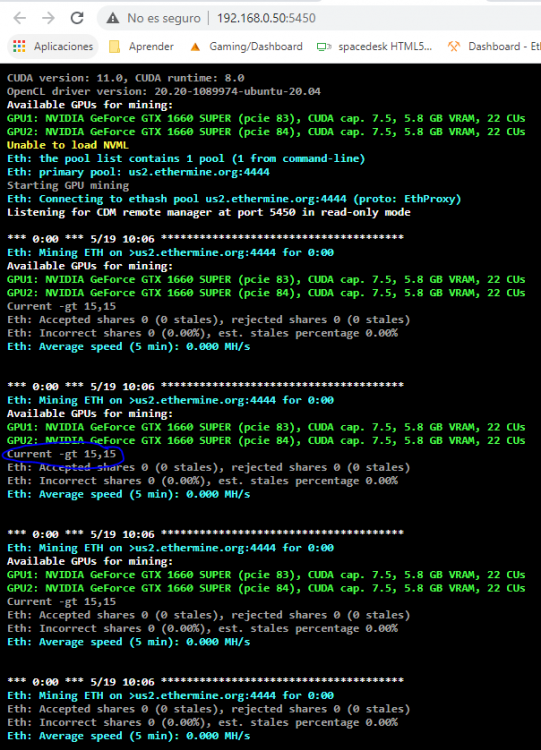541x750 pixels.
Task: Click the 'OpenCL driver version' line
Action: click(x=164, y=91)
